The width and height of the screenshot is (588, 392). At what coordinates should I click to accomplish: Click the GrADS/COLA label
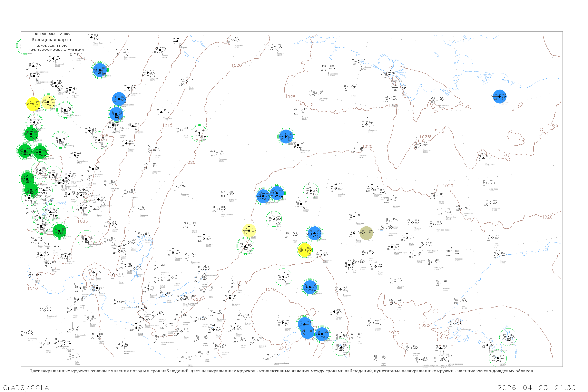tap(26, 387)
